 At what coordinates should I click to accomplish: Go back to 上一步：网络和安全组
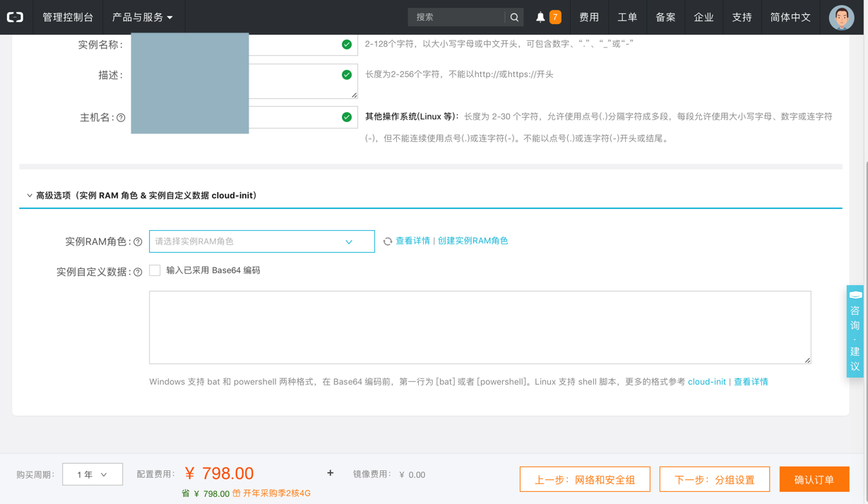[585, 479]
